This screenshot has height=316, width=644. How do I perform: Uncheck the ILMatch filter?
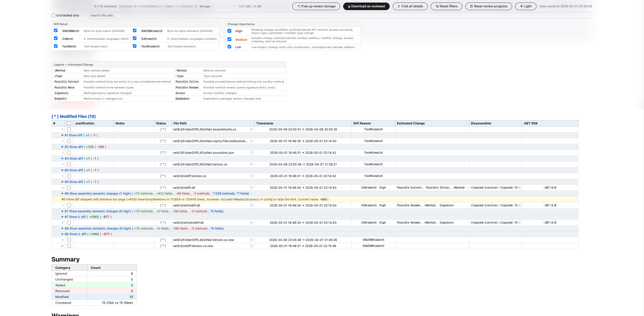click(56, 38)
